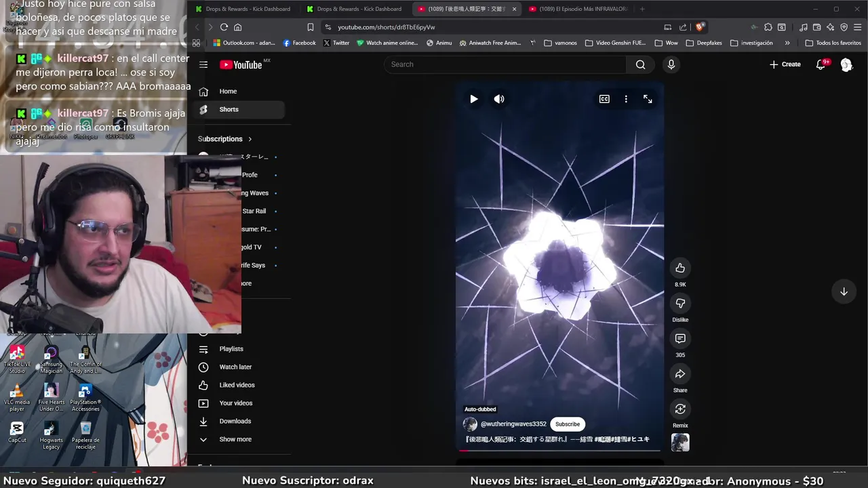
Task: Open YouTube notifications bell
Action: click(821, 64)
